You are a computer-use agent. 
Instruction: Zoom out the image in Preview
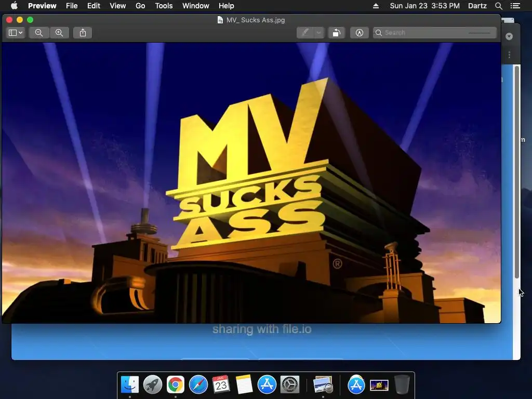[38, 33]
